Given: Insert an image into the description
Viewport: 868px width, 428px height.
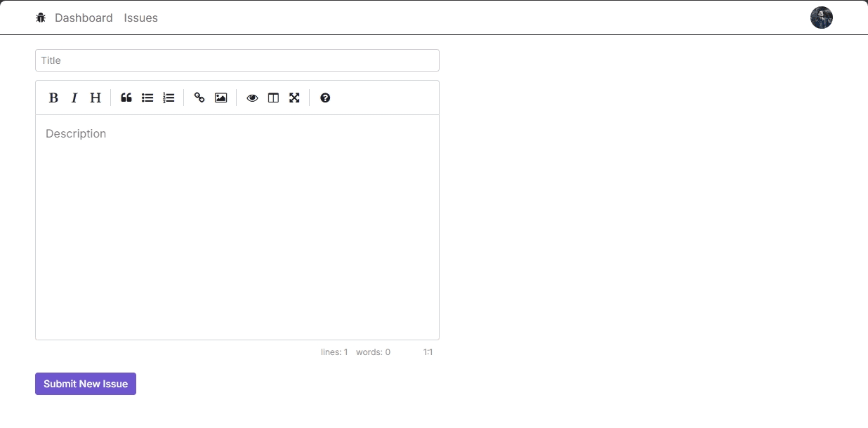Looking at the screenshot, I should coord(221,98).
